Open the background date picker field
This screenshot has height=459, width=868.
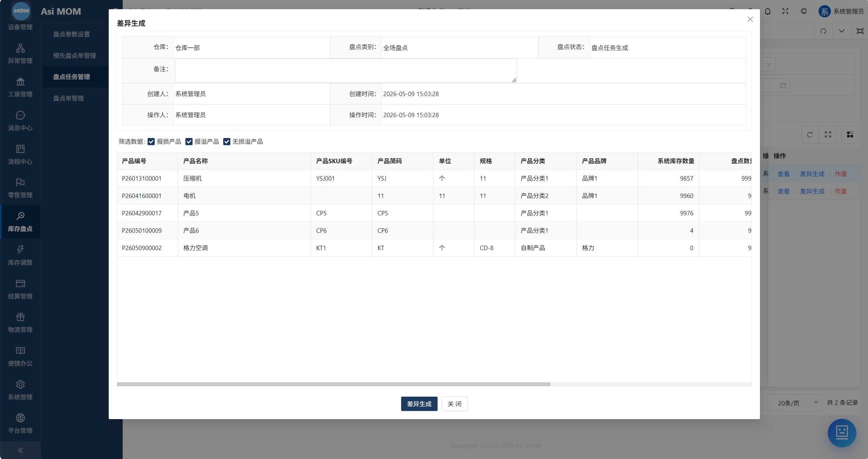pos(775,85)
